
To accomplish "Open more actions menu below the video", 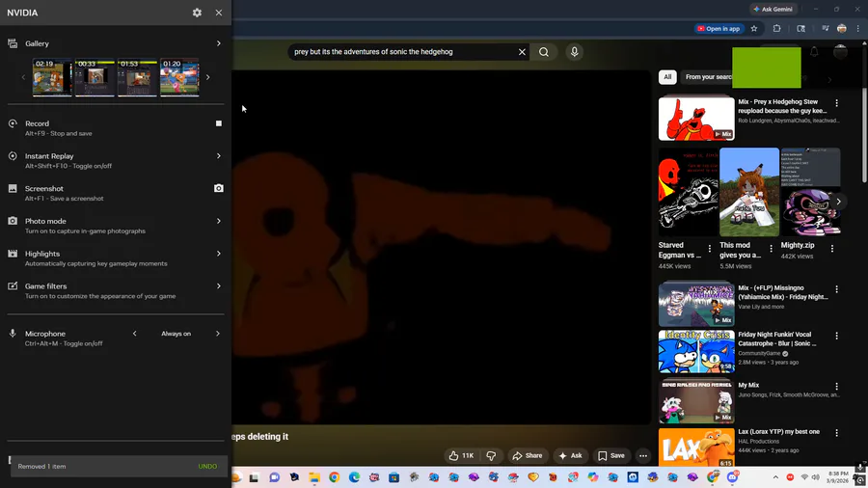I will click(643, 456).
